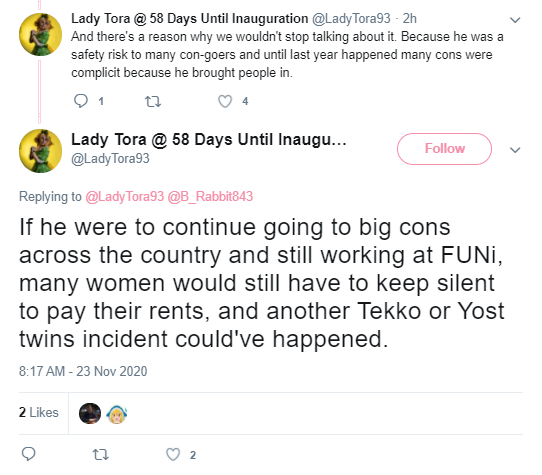Image resolution: width=542 pixels, height=475 pixels.
Task: Open the @B_Rabbit843 mention link
Action: (210, 196)
